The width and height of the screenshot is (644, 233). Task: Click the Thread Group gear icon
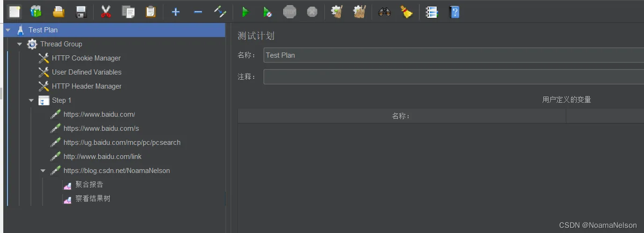[32, 44]
